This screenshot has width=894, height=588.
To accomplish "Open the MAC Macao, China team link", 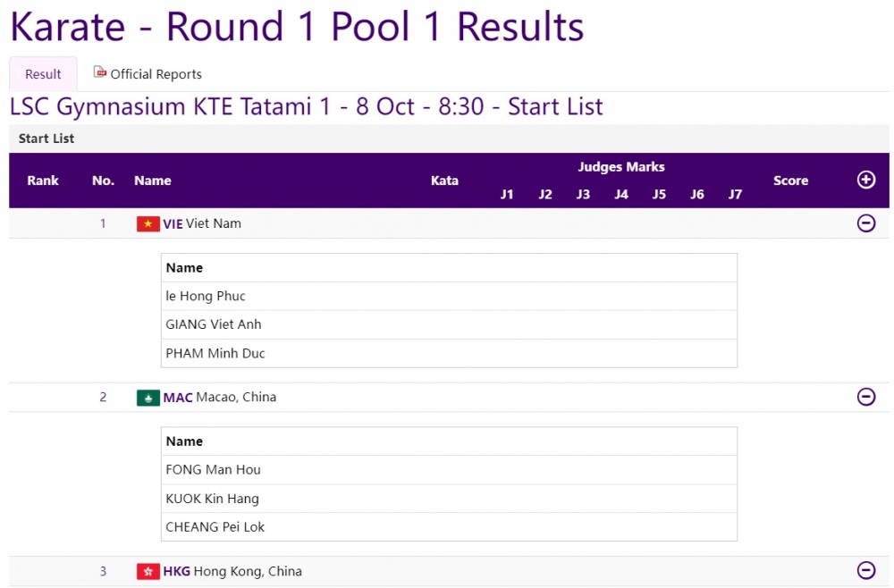I will click(x=220, y=398).
